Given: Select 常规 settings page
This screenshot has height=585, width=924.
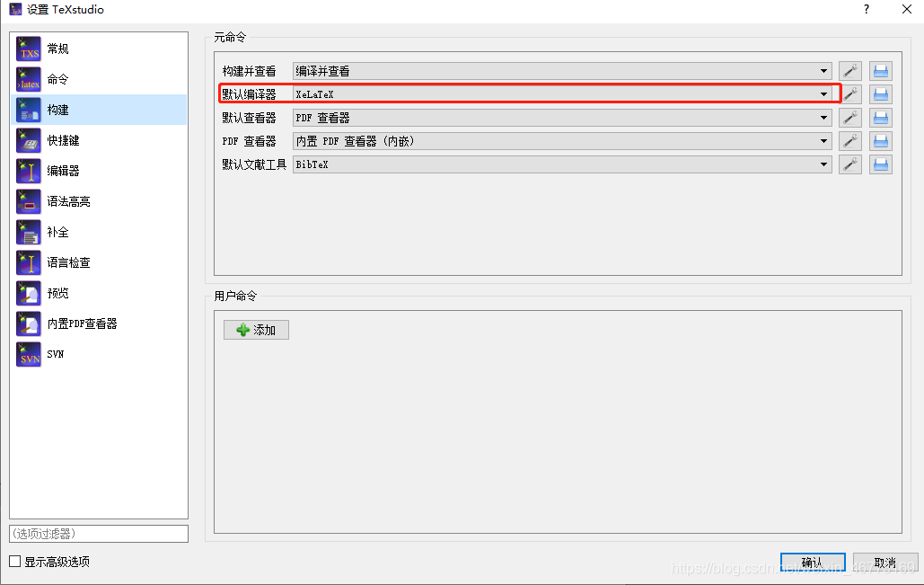Looking at the screenshot, I should click(99, 49).
